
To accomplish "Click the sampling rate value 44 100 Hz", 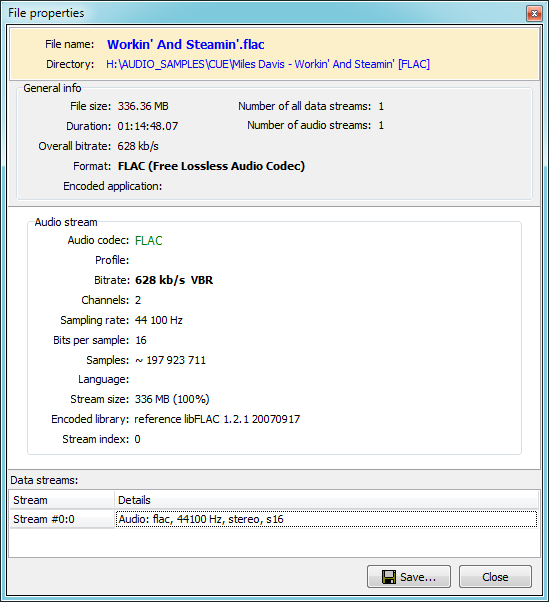I will [159, 320].
